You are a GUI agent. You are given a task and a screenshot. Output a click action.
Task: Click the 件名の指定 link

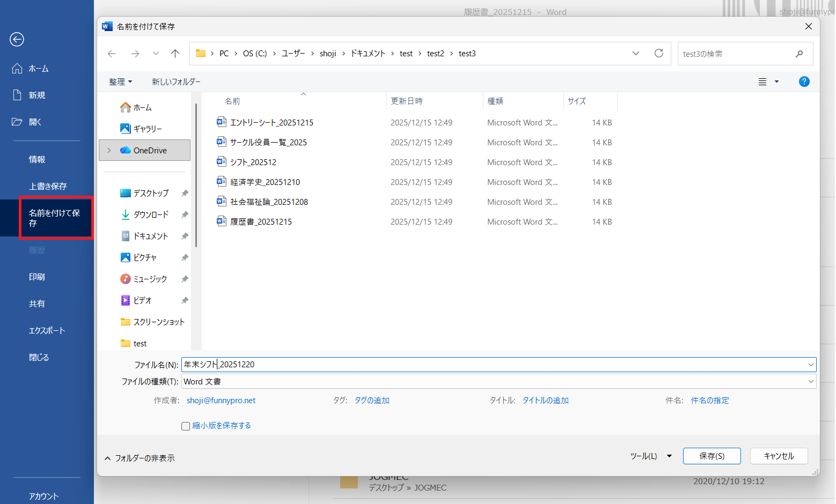[x=710, y=401]
